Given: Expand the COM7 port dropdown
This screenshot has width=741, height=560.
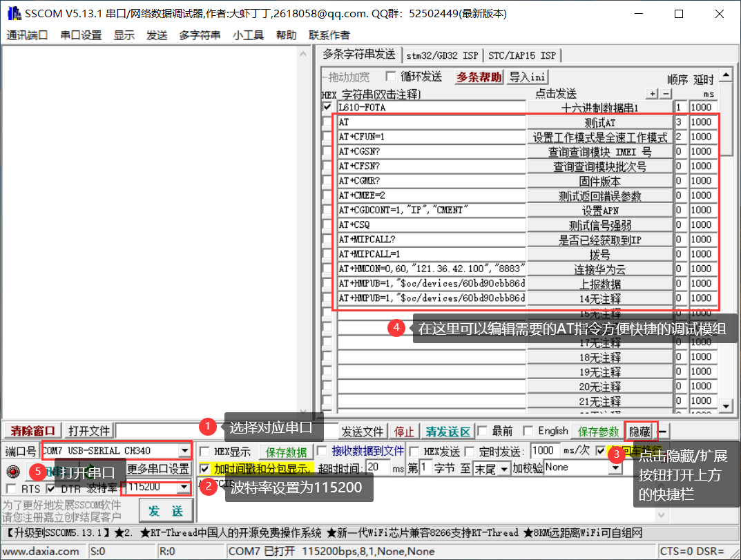Looking at the screenshot, I should (x=185, y=451).
